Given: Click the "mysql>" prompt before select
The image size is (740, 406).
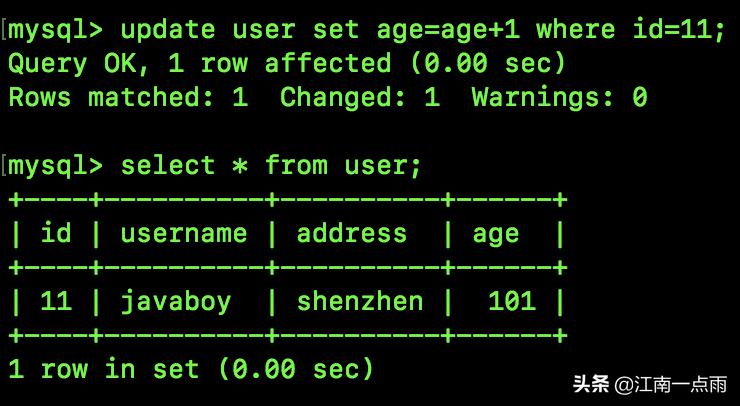Looking at the screenshot, I should coord(56,166).
